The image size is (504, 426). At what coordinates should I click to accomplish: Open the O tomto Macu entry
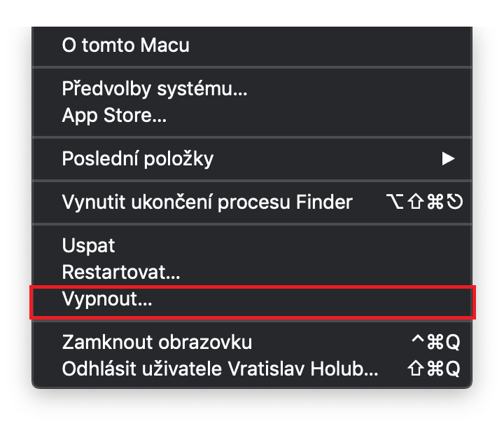pos(126,46)
